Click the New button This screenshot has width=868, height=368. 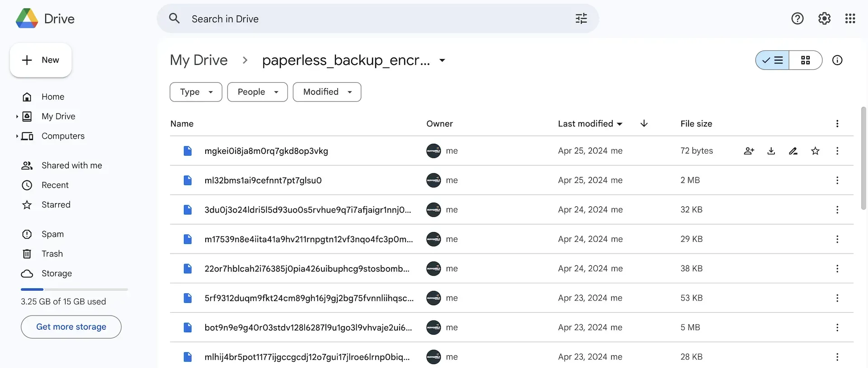(x=41, y=60)
